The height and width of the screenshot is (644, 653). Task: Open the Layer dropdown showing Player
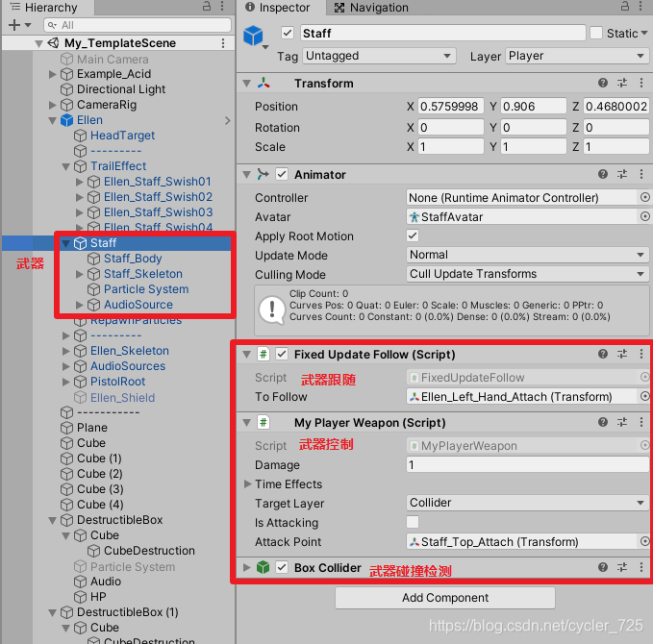click(x=577, y=56)
